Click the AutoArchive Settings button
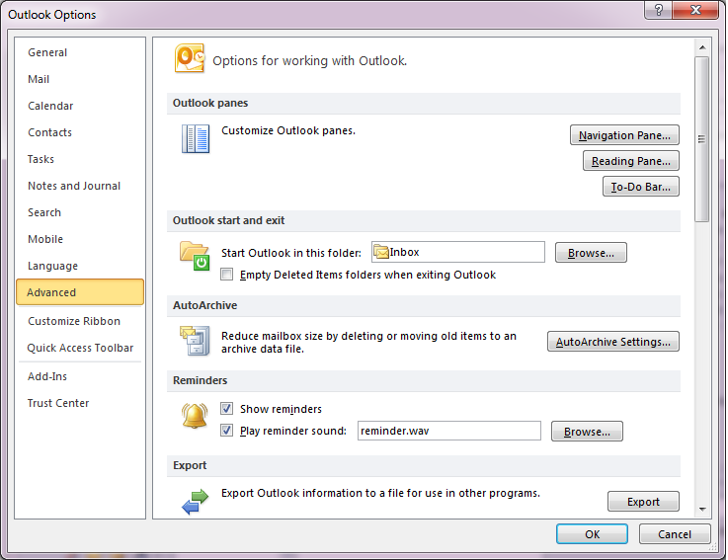 [x=612, y=342]
